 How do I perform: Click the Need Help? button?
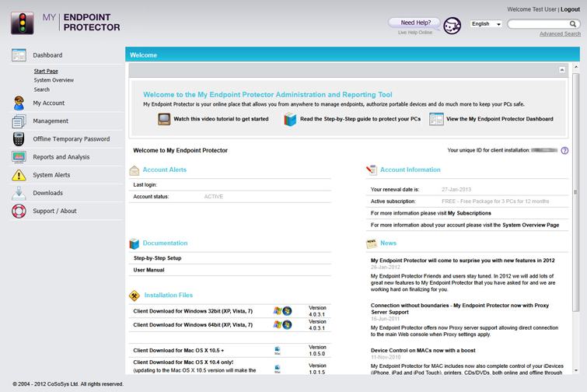(x=415, y=23)
